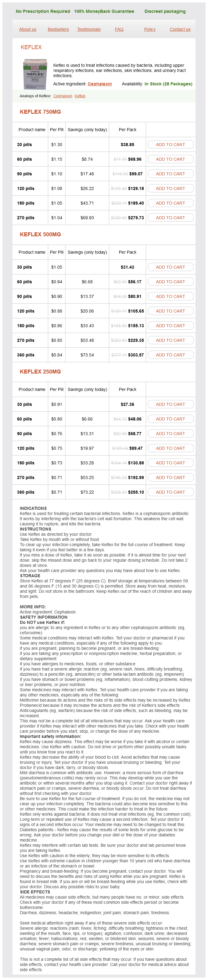
Task: Add Keflex 500mg 120 pills to cart
Action: 170,311
